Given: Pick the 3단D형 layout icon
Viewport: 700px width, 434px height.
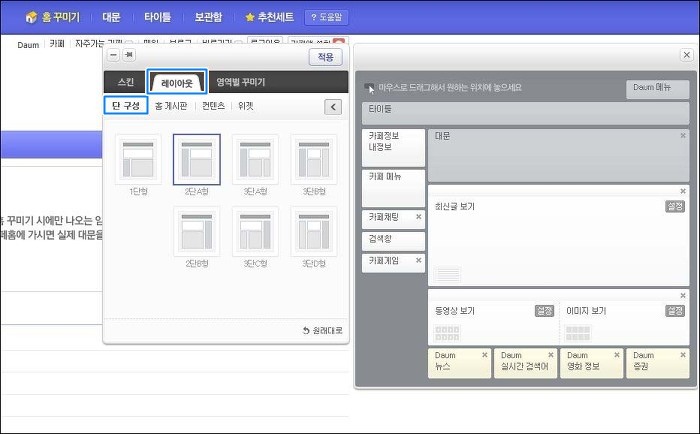Looking at the screenshot, I should point(313,232).
